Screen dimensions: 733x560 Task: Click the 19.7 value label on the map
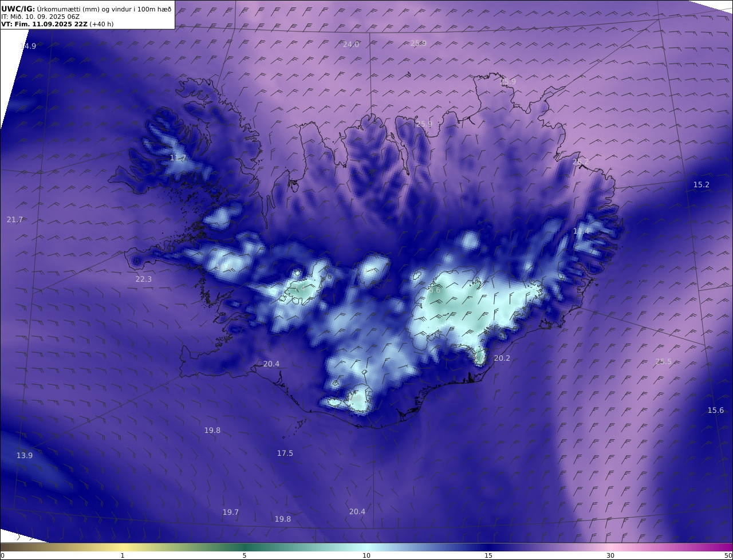click(231, 512)
